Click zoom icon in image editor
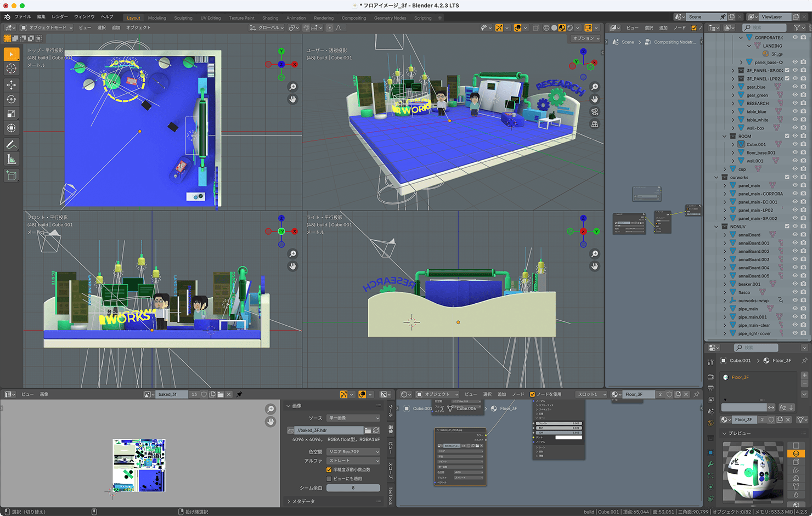Viewport: 812px width, 516px height. tap(270, 409)
